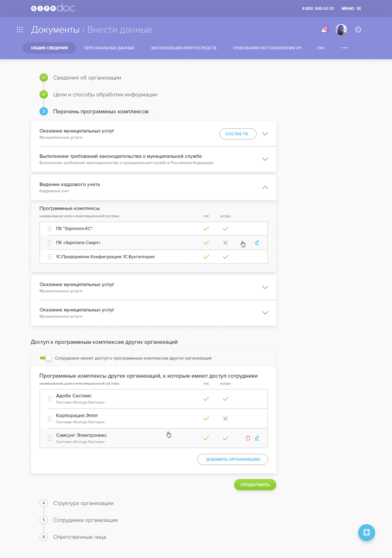Edit the Самсунг Электроникс entry
392x558 pixels.
[x=257, y=438]
